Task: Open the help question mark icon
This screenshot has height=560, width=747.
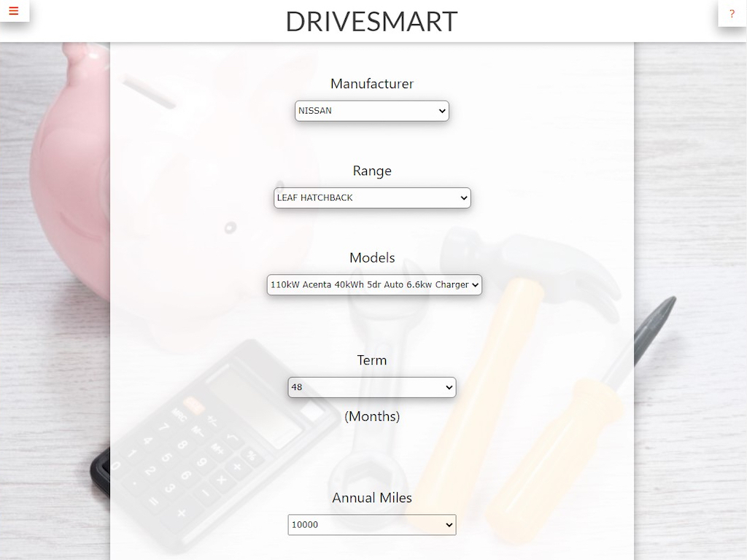Action: (x=732, y=13)
